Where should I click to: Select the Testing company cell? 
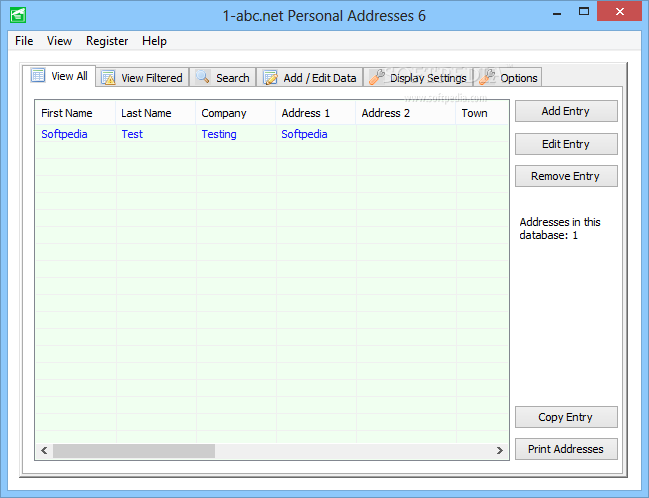236,134
